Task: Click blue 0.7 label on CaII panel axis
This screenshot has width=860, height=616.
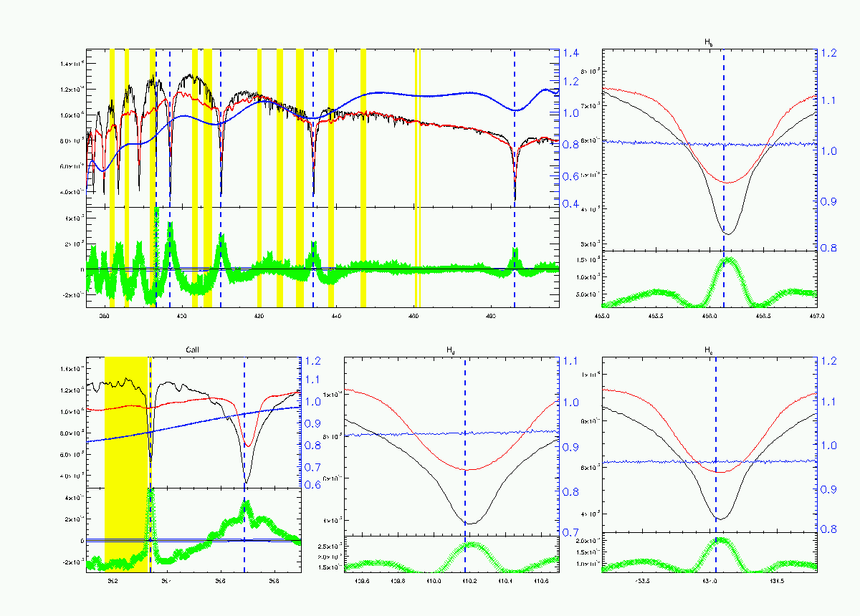Action: pyautogui.click(x=313, y=467)
